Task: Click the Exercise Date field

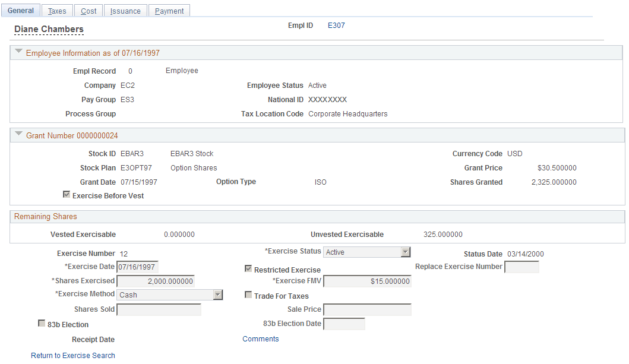Action: [x=137, y=267]
